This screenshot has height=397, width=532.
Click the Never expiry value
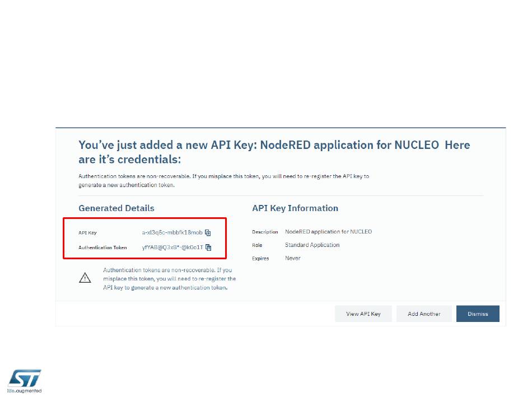coord(293,258)
